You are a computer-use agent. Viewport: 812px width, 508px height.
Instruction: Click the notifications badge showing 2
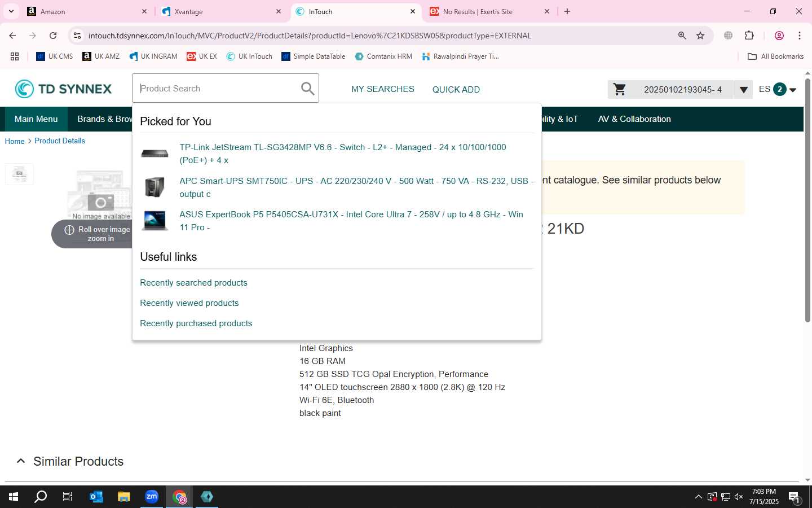pos(779,89)
